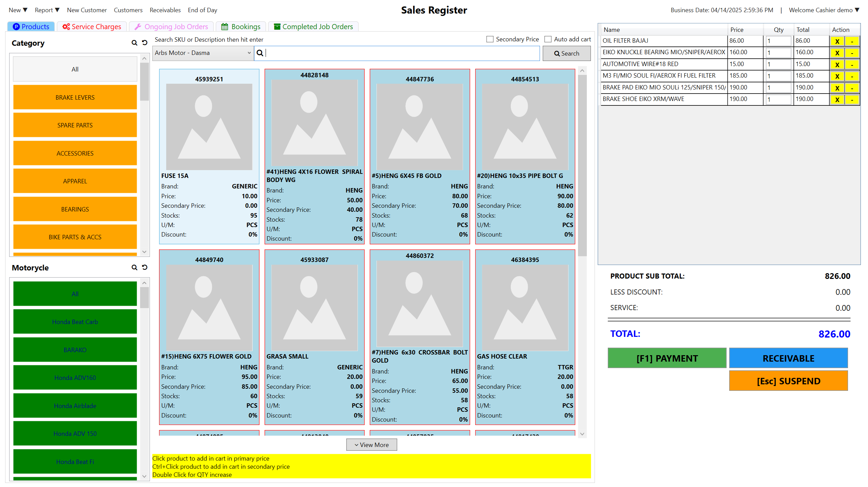The height and width of the screenshot is (487, 868).
Task: Click the FUSE 15A product thumbnail
Action: tap(209, 126)
